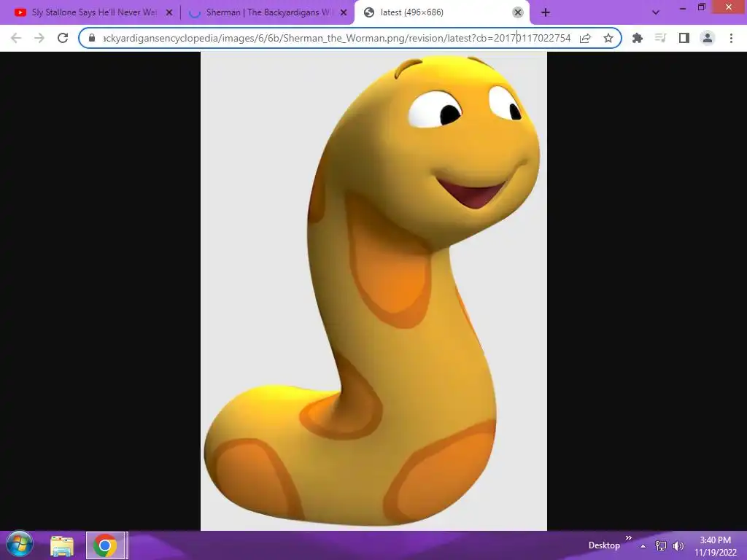Viewport: 747px width, 560px height.
Task: Open the media control icon in toolbar
Action: [x=660, y=38]
